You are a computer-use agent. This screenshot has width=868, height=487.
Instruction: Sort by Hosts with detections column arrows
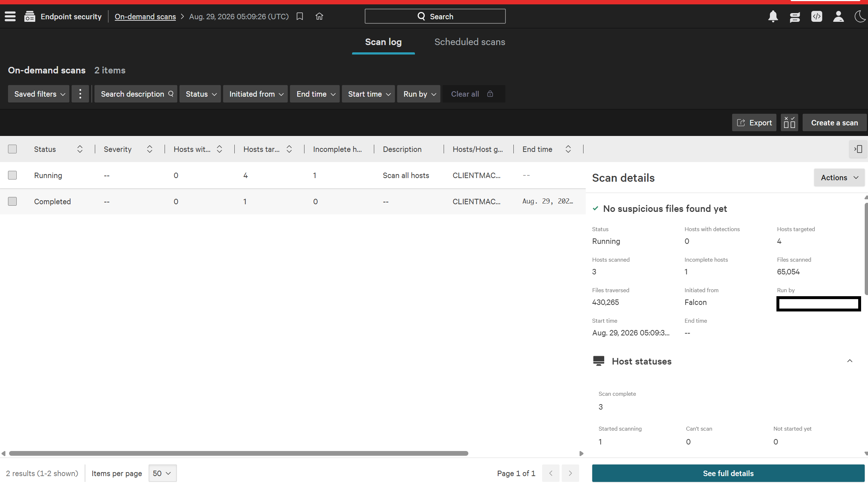(219, 149)
